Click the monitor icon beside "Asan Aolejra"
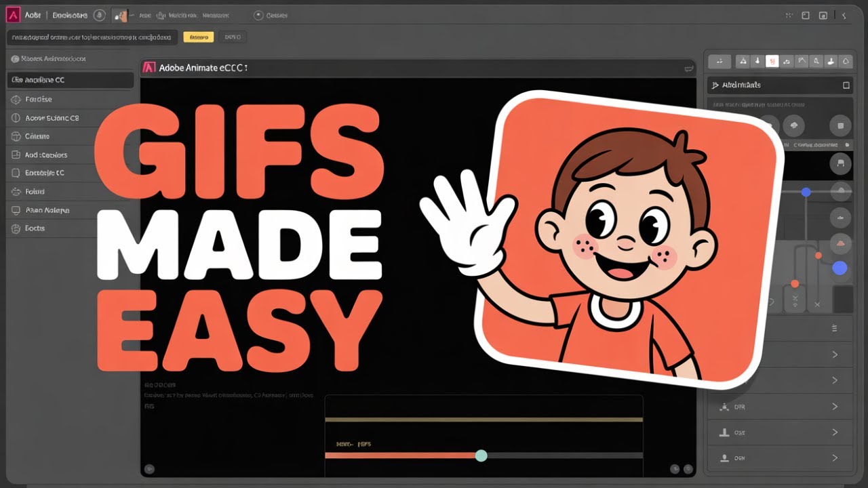Image resolution: width=868 pixels, height=488 pixels. pos(16,210)
